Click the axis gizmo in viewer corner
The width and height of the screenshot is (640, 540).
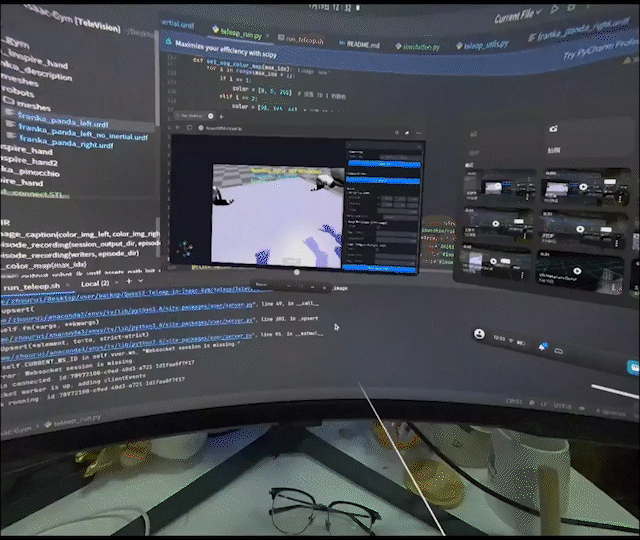point(187,249)
